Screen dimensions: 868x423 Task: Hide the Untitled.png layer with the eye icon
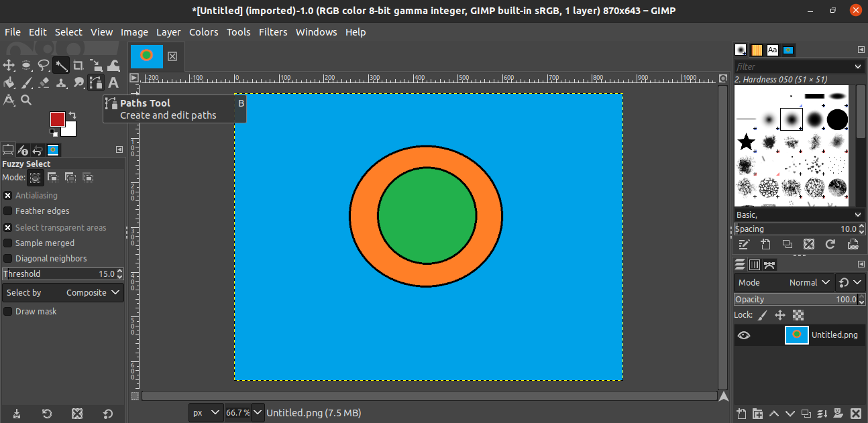click(x=743, y=335)
